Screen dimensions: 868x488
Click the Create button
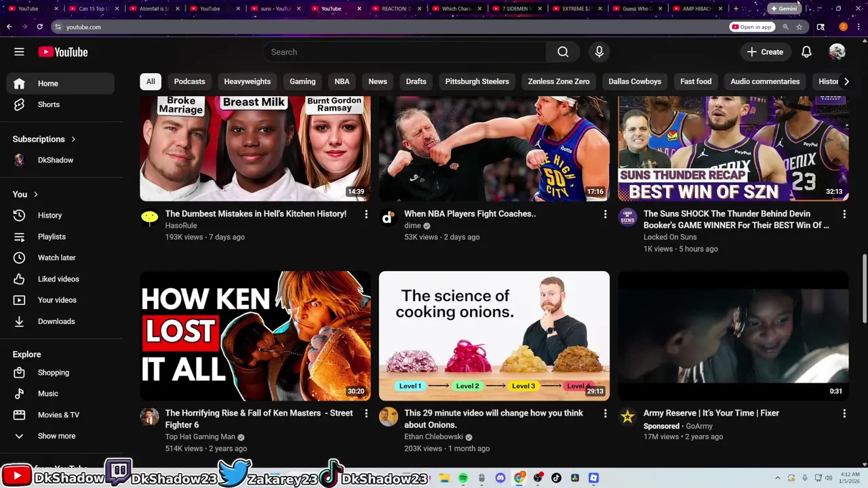point(765,52)
